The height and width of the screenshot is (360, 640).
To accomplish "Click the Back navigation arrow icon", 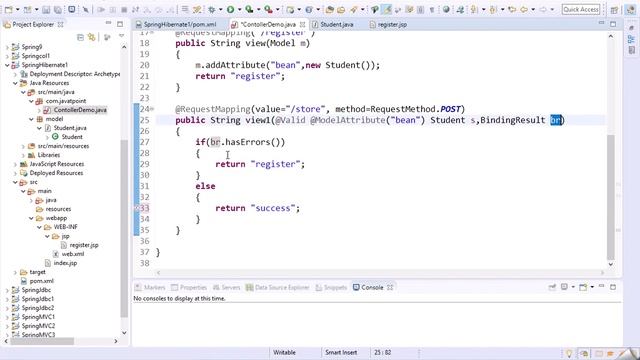I will pos(524,9).
